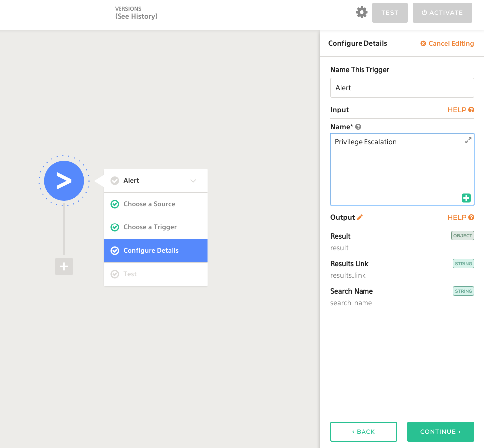Open the settings gear icon
Viewport: 484px width, 448px height.
(x=362, y=13)
